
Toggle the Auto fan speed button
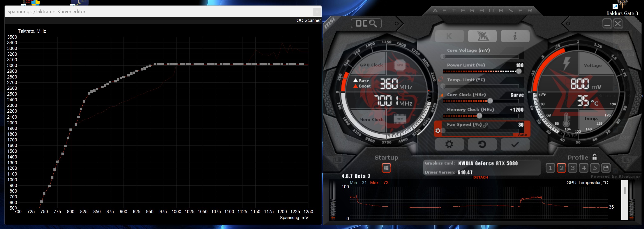point(522,135)
